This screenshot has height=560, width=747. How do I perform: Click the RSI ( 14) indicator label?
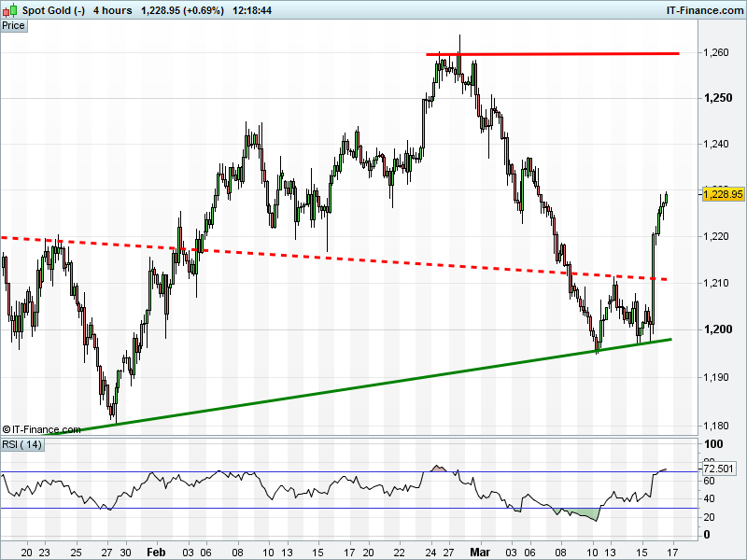22,445
